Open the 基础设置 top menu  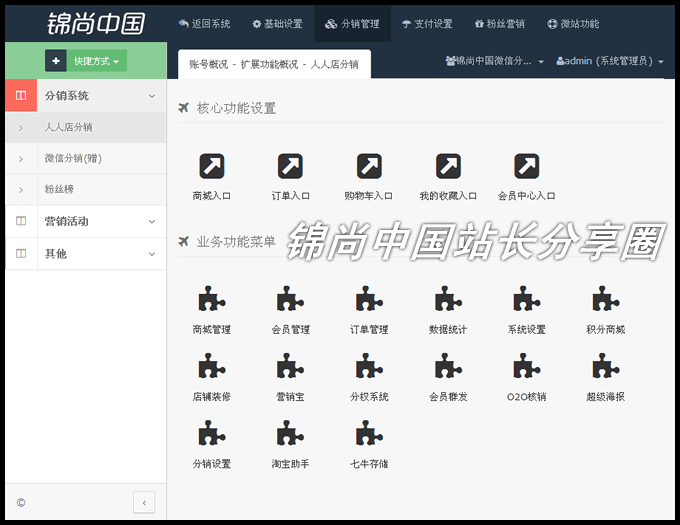[x=278, y=24]
